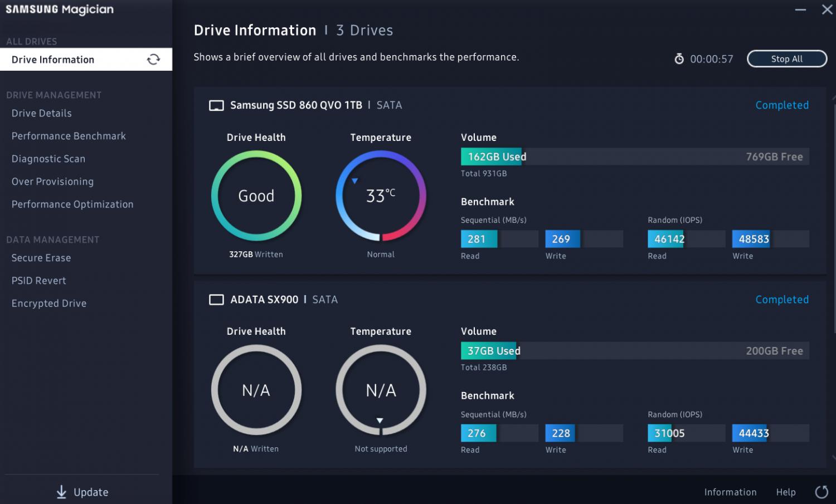Viewport: 836px width, 504px height.
Task: Click the Total 931GB text
Action: (x=484, y=174)
